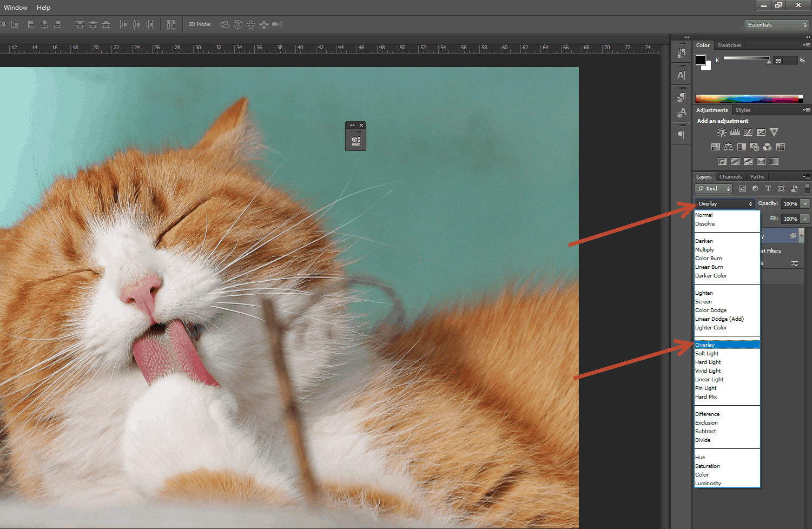Add a Black & White adjustment
The image size is (812, 529).
pos(741,147)
